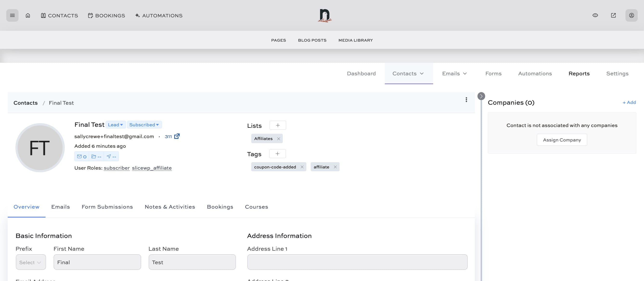Remove the coupon-code-added tag

pyautogui.click(x=302, y=167)
